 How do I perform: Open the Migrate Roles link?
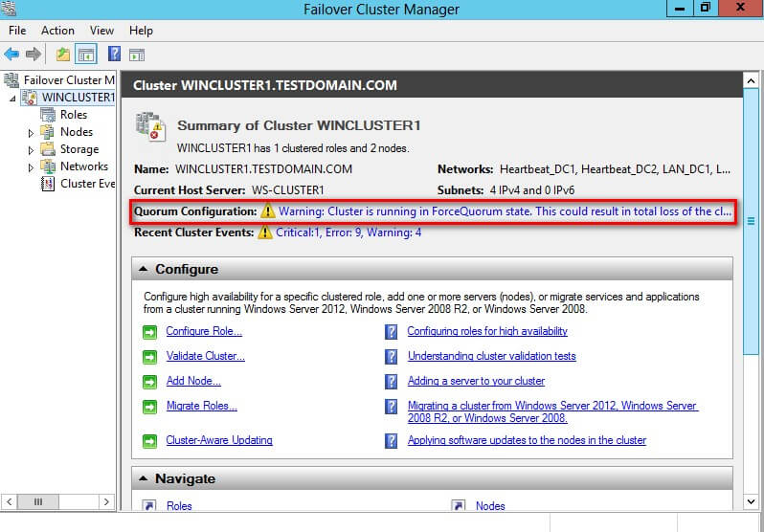tap(202, 406)
